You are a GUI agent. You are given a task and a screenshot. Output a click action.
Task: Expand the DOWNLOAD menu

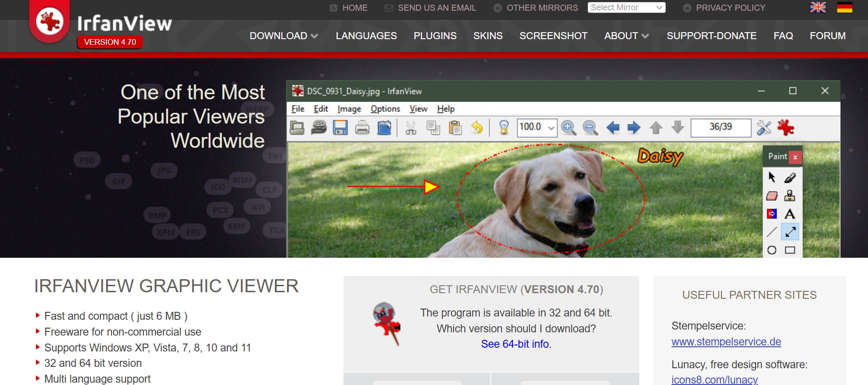[x=284, y=36]
